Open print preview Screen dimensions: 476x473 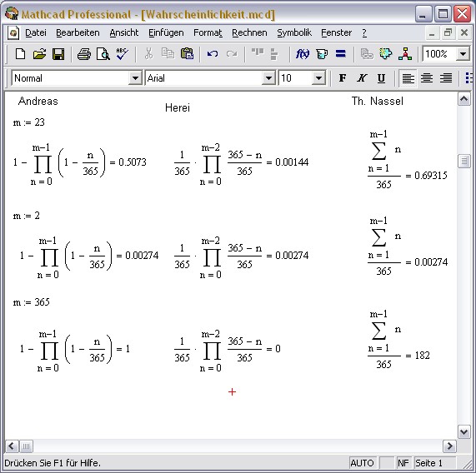[103, 54]
